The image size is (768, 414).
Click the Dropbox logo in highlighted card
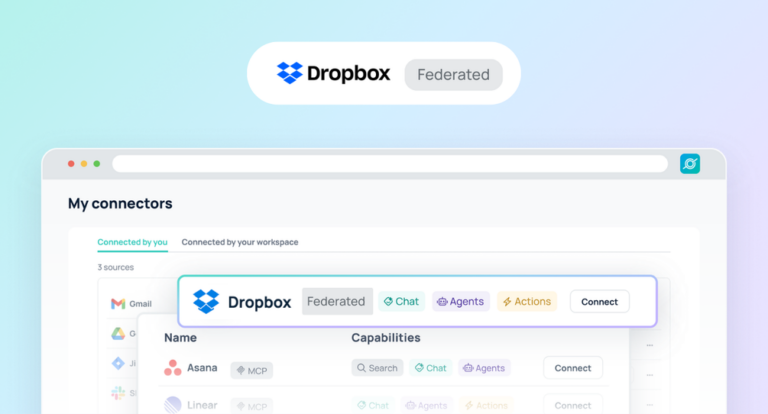pos(206,301)
